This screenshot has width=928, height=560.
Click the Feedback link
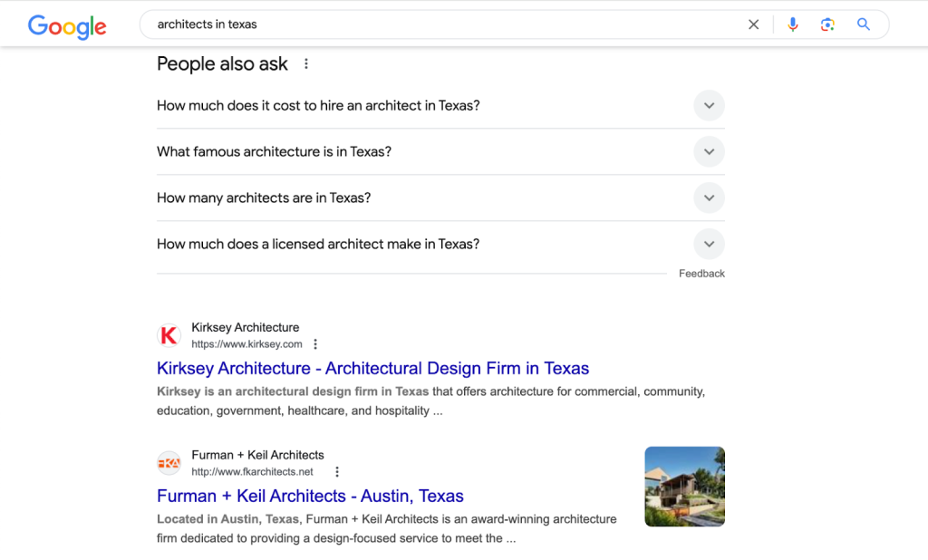(701, 274)
